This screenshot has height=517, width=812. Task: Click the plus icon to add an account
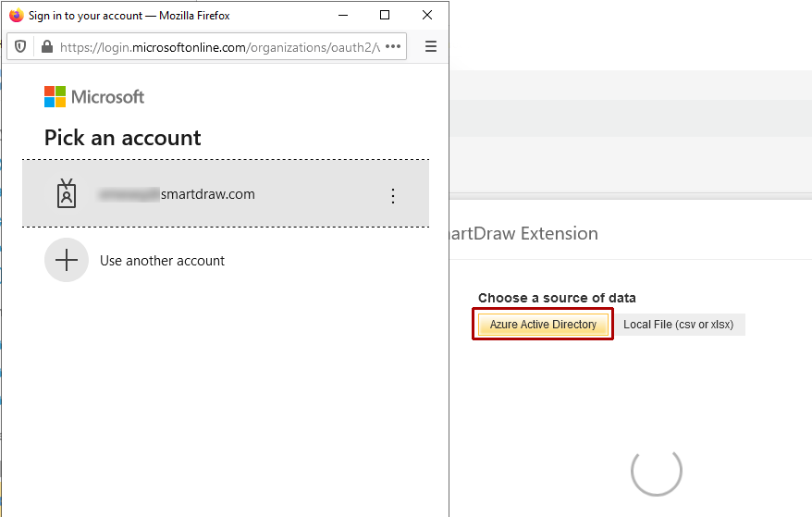(x=67, y=261)
